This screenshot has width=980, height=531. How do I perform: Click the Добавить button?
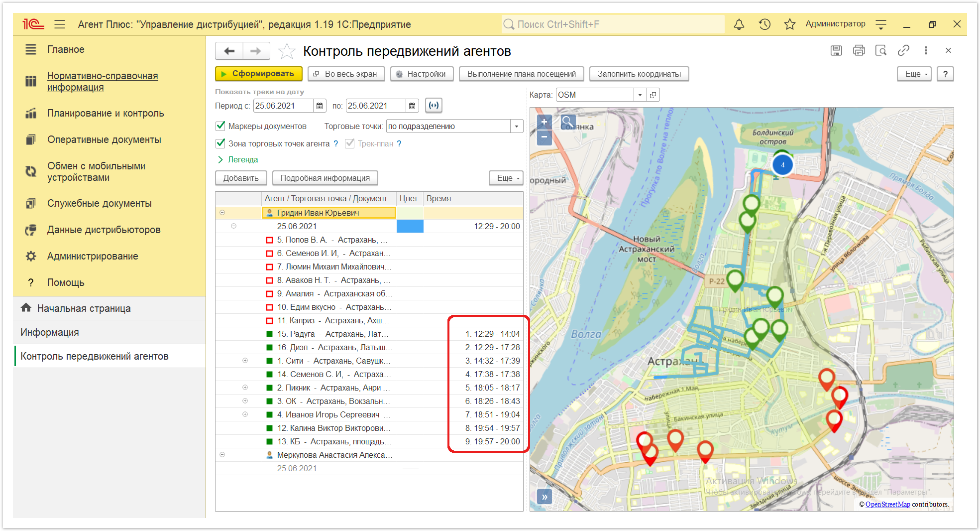241,178
